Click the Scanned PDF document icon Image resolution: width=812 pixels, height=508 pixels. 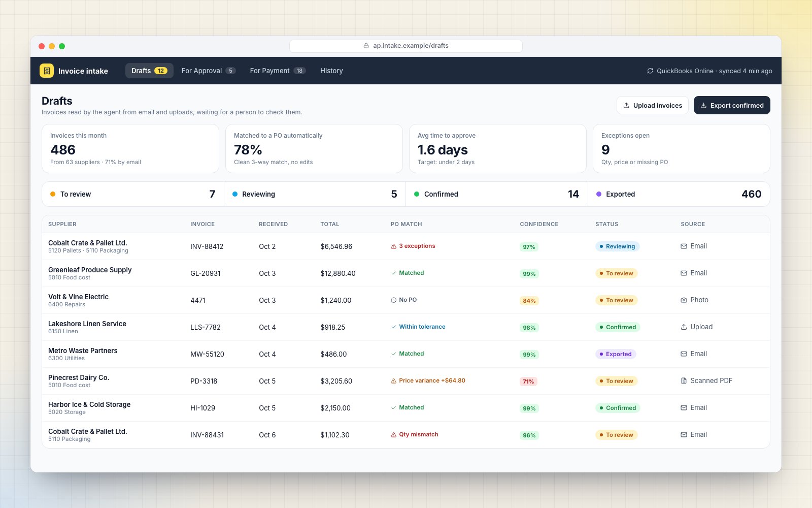pos(684,381)
